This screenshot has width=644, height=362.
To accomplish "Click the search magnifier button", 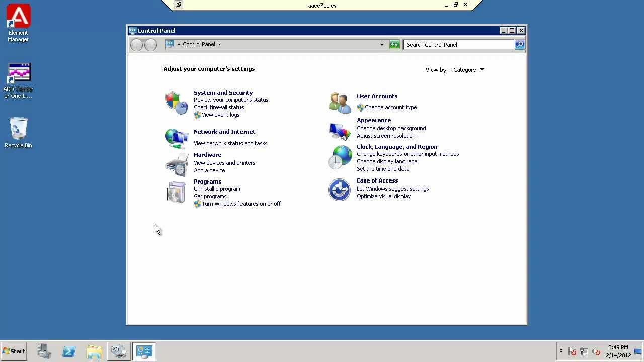I will [x=520, y=45].
